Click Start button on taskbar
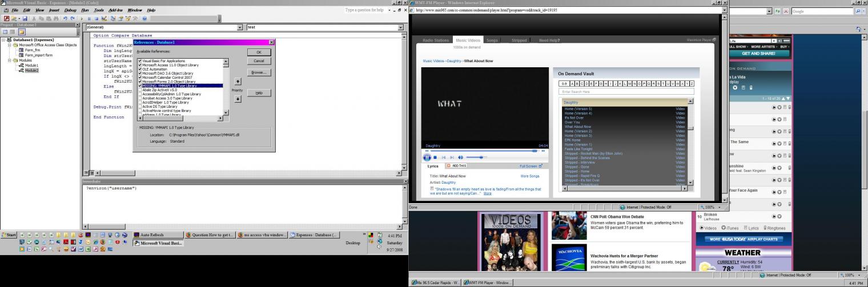This screenshot has height=287, width=868. point(9,235)
